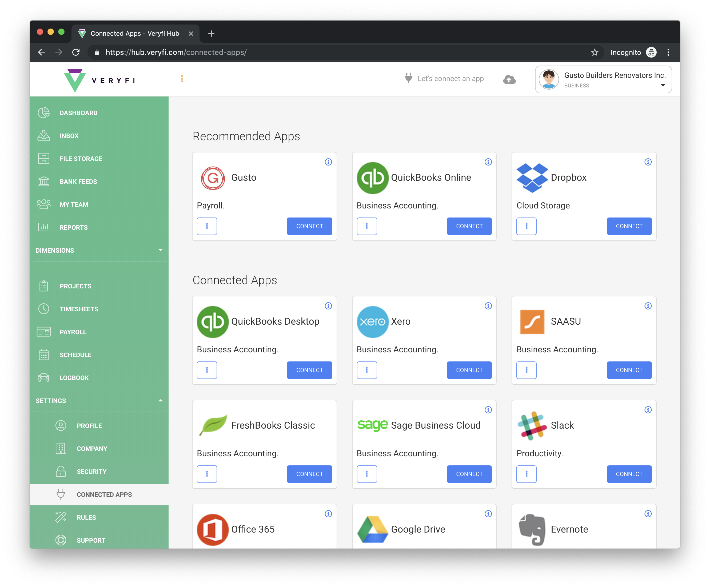Go to Dashboard in sidebar
Screen dimensions: 710x588
point(99,113)
